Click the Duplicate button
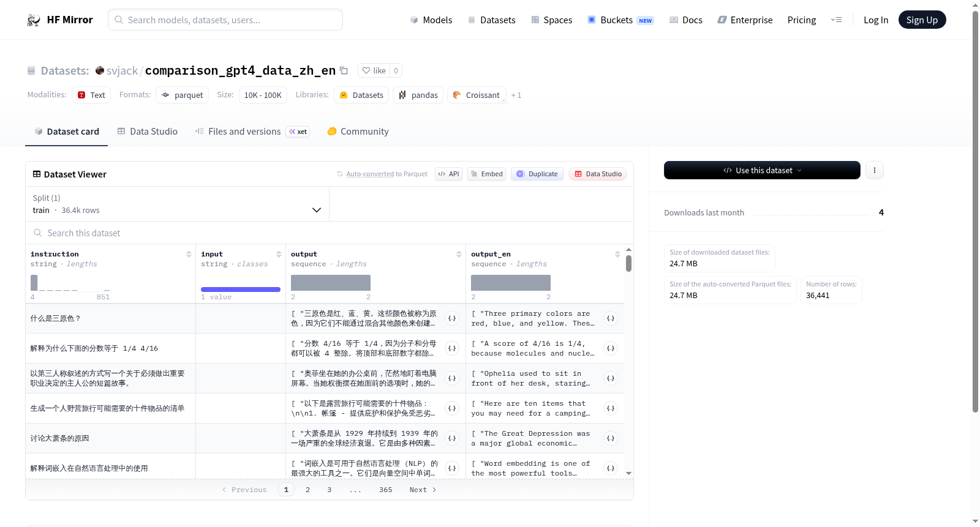Screen dimensions: 980x527 [x=537, y=174]
